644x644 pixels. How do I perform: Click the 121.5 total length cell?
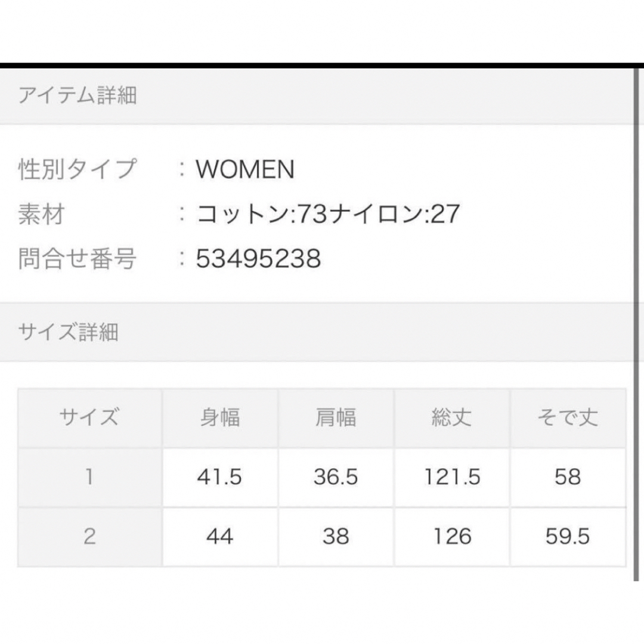click(x=452, y=477)
